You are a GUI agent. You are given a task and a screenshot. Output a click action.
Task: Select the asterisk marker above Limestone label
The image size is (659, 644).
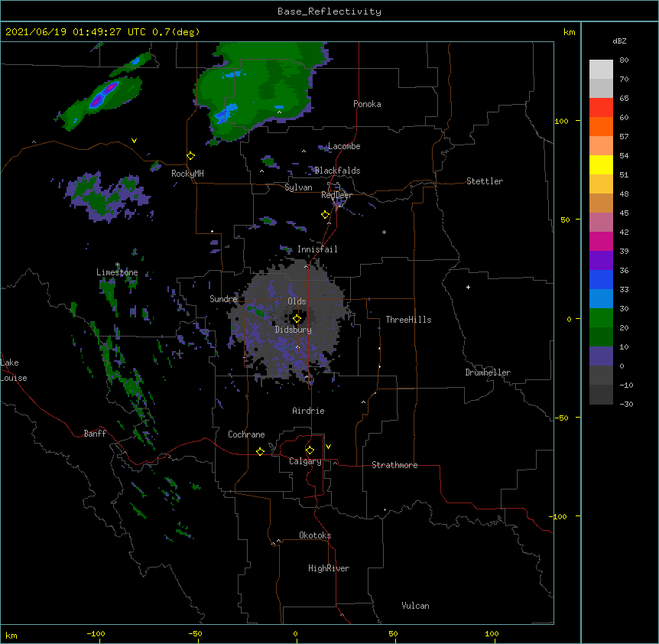(118, 265)
